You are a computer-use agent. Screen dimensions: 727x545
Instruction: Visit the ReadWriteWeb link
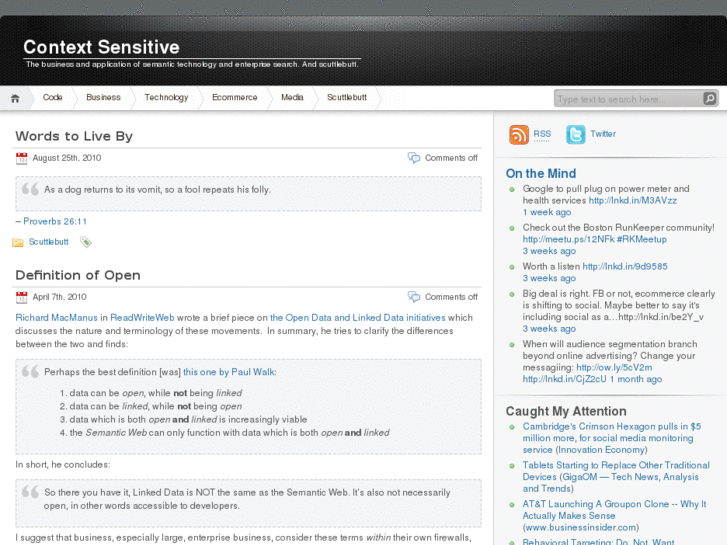tap(142, 318)
